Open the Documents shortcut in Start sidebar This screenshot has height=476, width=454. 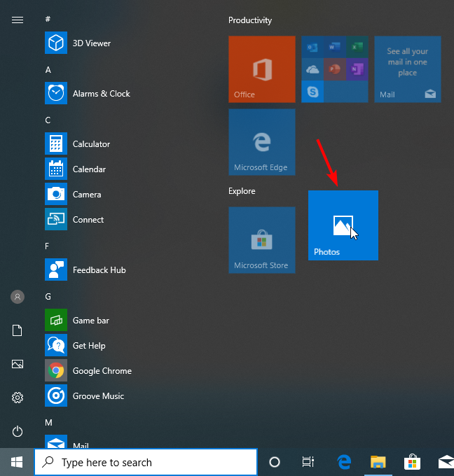18,330
